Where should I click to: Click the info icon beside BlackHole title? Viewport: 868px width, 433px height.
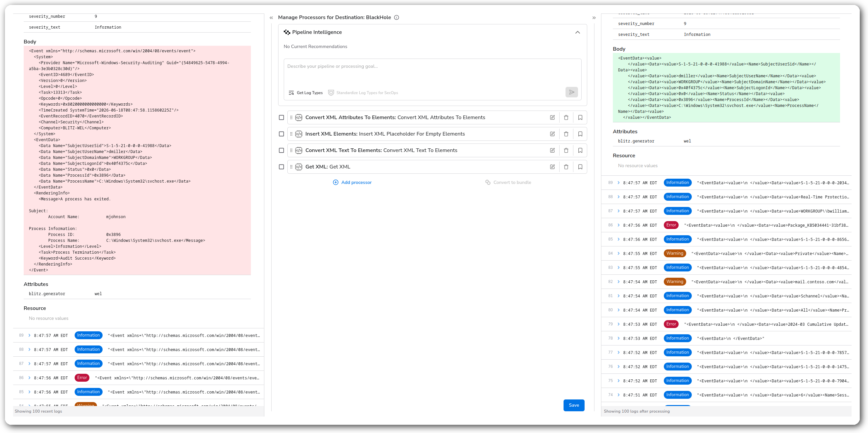(x=397, y=17)
